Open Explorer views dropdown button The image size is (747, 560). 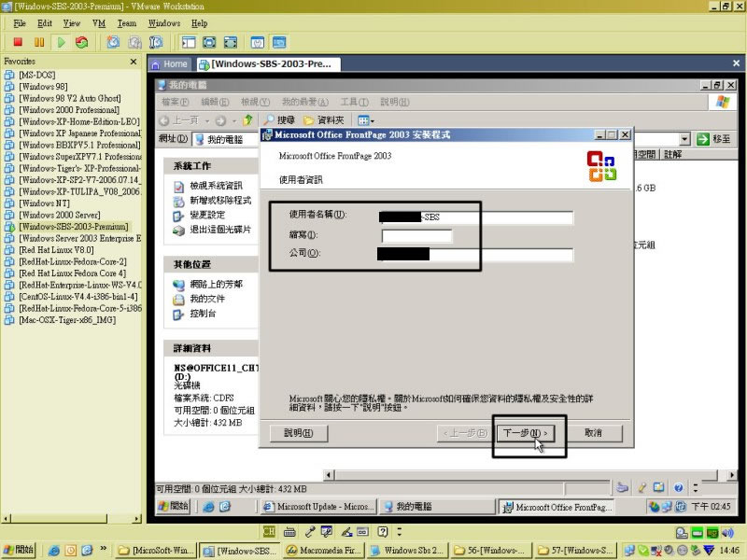coord(366,120)
